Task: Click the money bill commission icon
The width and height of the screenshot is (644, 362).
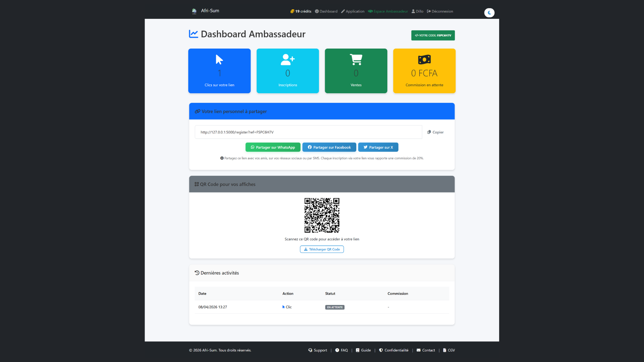Action: pyautogui.click(x=424, y=60)
